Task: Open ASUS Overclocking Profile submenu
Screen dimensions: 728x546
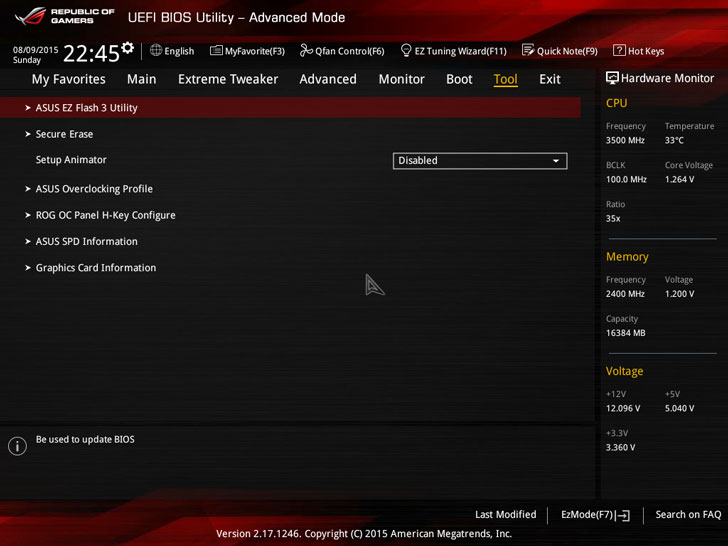Action: click(x=94, y=189)
